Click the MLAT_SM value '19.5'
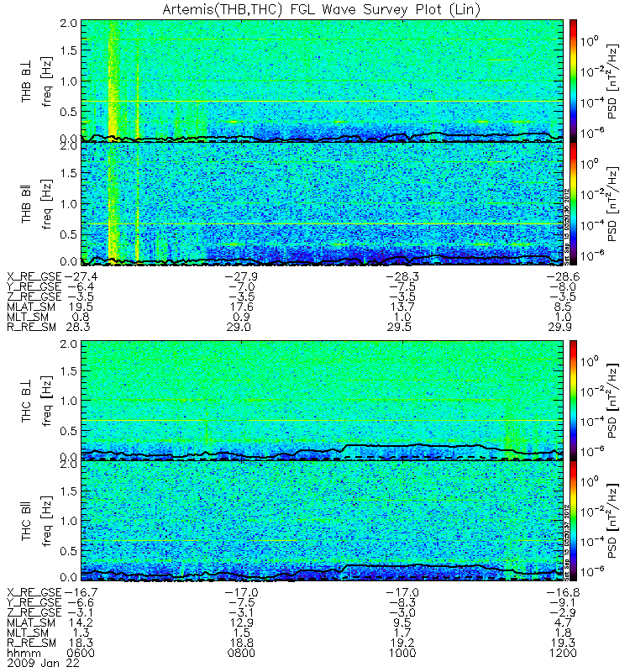 pos(81,307)
